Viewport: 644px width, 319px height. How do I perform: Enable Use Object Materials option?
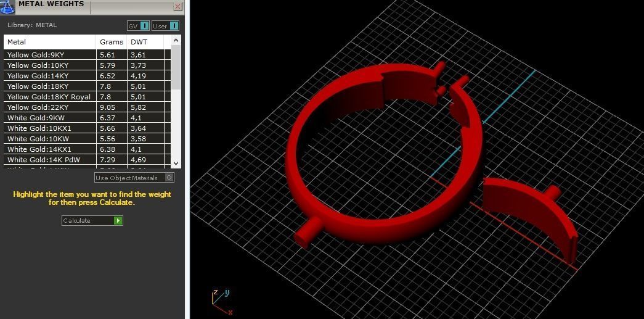[x=134, y=178]
